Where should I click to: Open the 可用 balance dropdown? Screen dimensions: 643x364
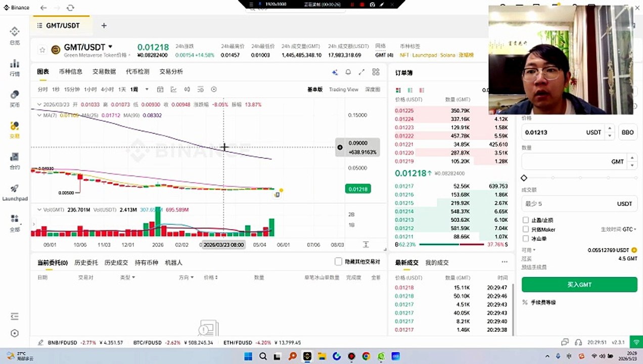528,250
